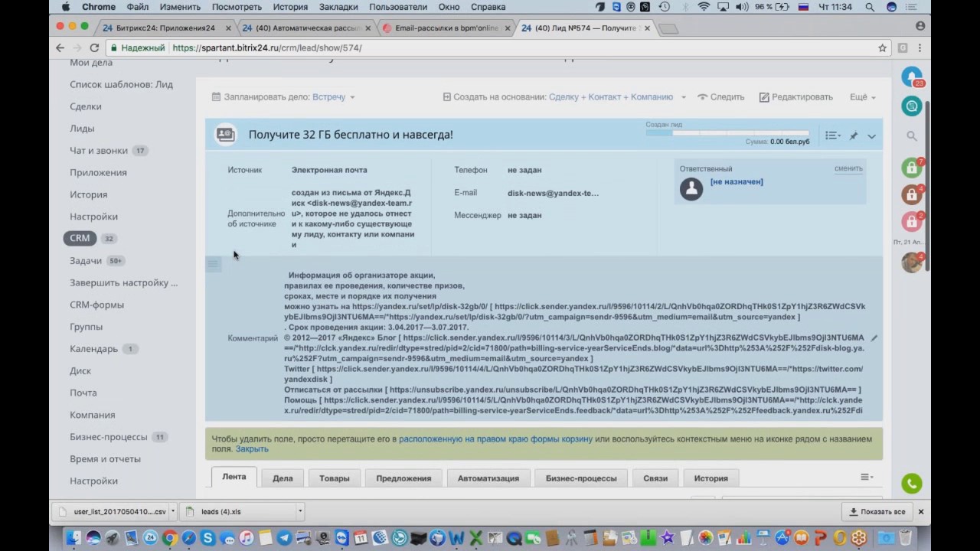Open tabs settings menu icon

click(x=867, y=477)
